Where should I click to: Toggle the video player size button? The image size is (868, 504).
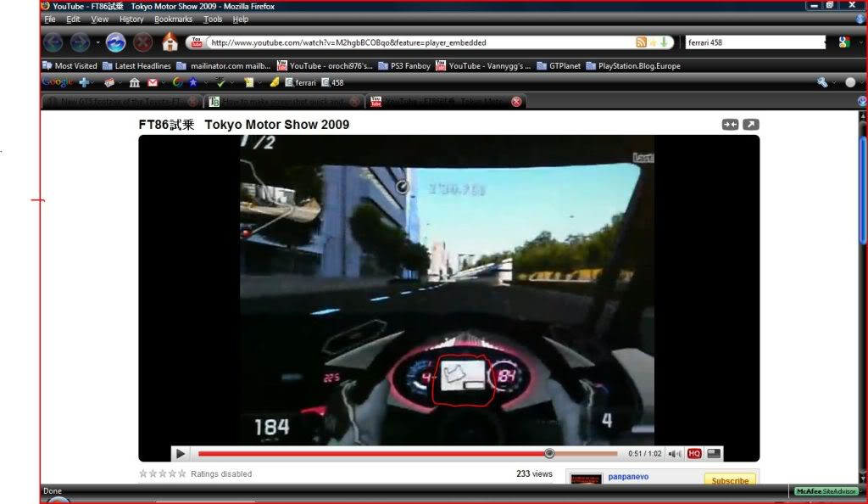point(714,454)
